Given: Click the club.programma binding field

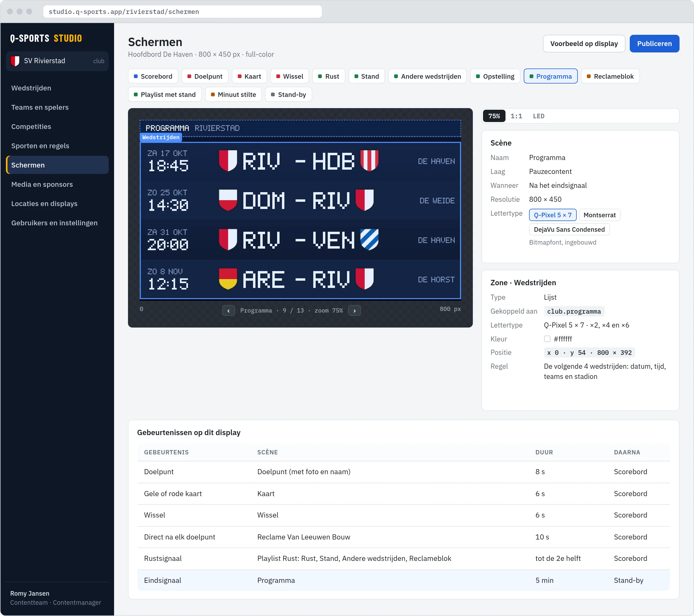Looking at the screenshot, I should [x=574, y=311].
